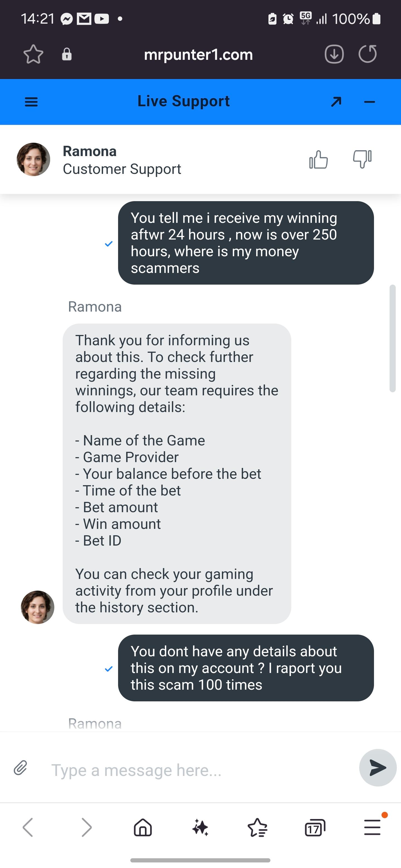
Task: Pop out the chat window arrow
Action: click(x=336, y=102)
